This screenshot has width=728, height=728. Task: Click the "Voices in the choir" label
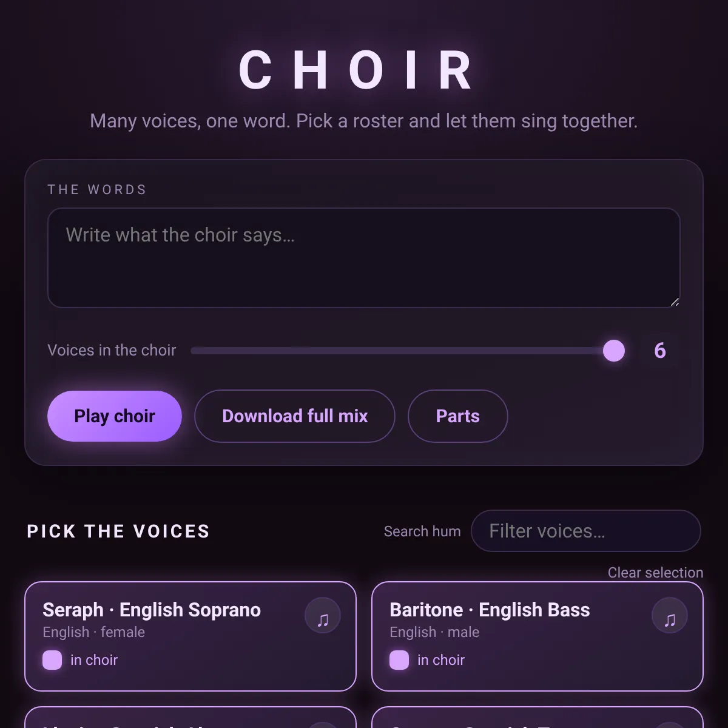click(x=112, y=351)
